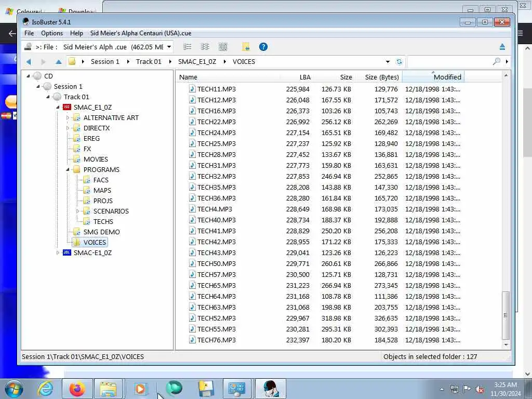532x399 pixels.
Task: Click the search magnifier icon
Action: pyautogui.click(x=496, y=61)
